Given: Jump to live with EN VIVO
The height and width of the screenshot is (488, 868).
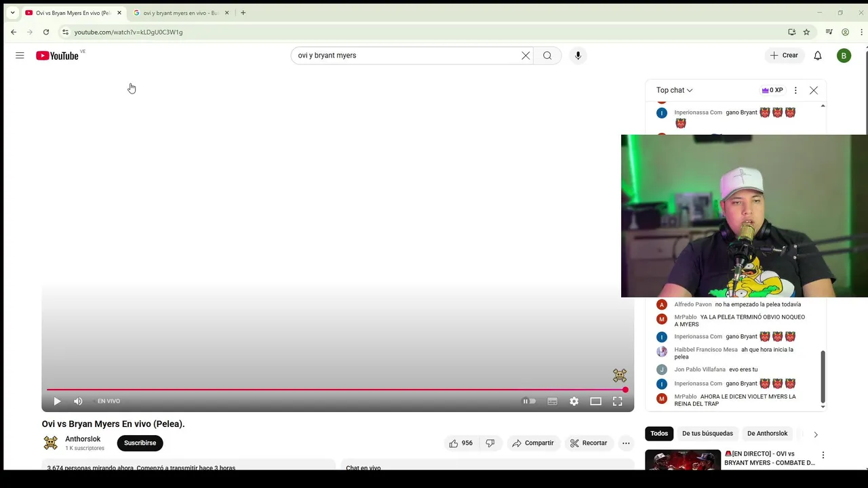Looking at the screenshot, I should point(108,401).
